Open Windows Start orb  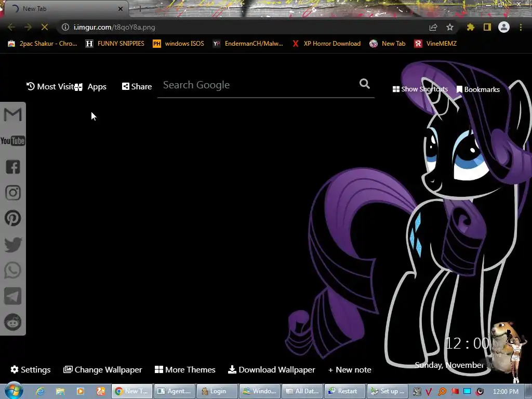pyautogui.click(x=14, y=391)
